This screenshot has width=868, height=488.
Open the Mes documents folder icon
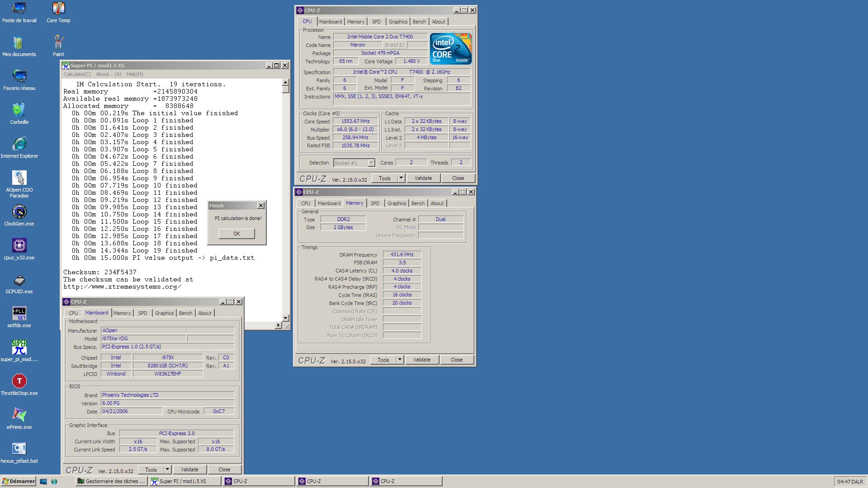[x=19, y=46]
